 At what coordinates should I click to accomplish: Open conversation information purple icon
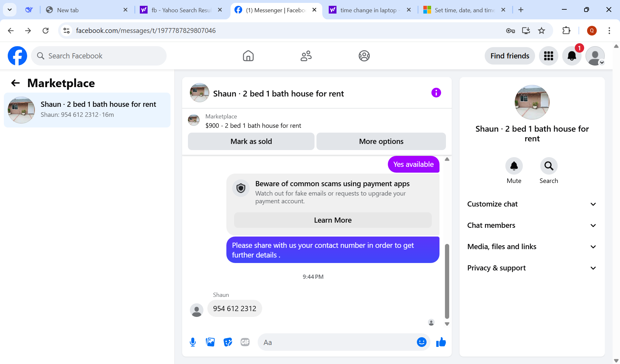tap(436, 93)
